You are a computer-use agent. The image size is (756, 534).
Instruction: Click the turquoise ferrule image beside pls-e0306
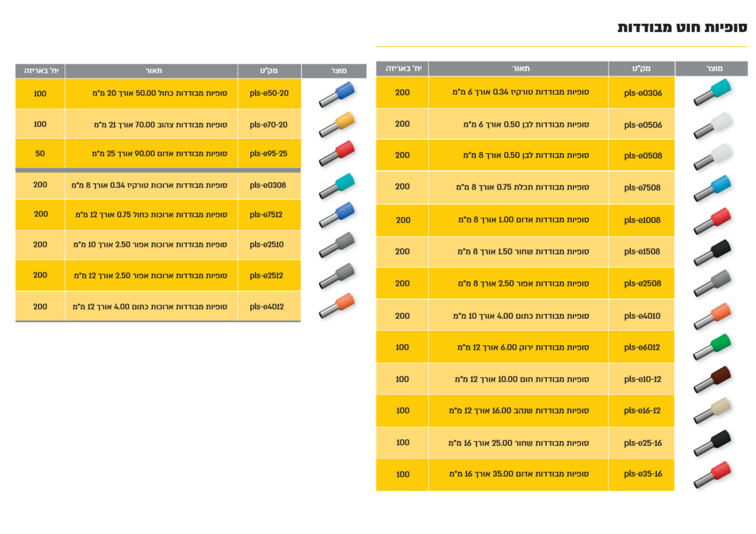[712, 92]
